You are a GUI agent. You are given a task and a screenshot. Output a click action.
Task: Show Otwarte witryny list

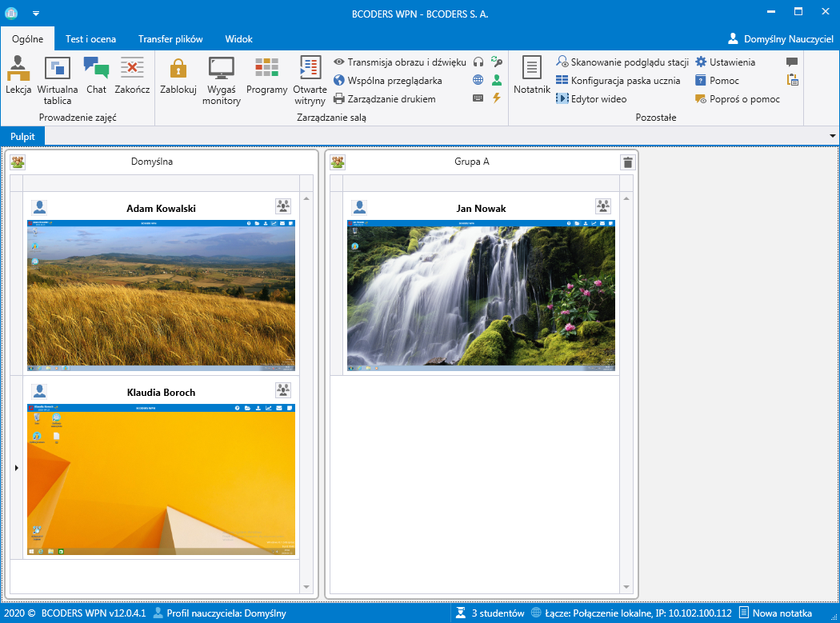(x=310, y=80)
